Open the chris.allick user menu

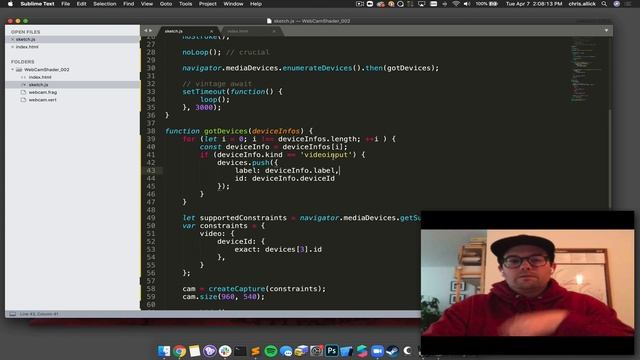coord(582,4)
